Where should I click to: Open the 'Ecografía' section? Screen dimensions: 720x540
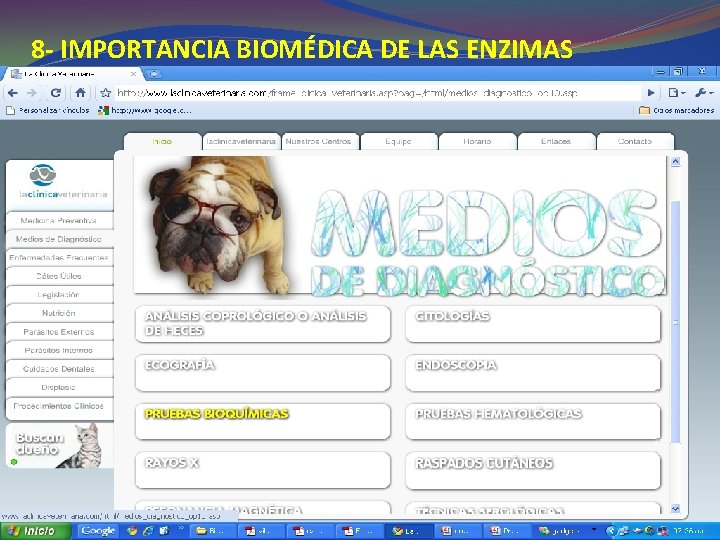[263, 373]
